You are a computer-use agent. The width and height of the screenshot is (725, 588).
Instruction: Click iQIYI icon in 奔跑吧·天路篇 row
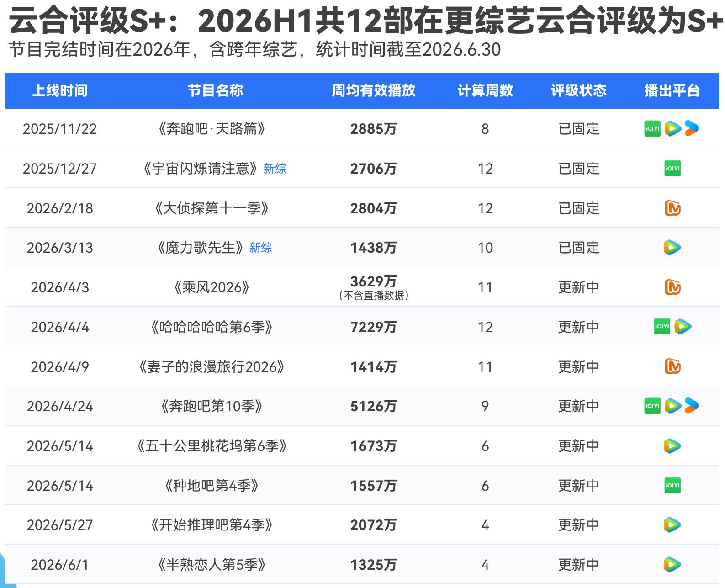pyautogui.click(x=652, y=129)
